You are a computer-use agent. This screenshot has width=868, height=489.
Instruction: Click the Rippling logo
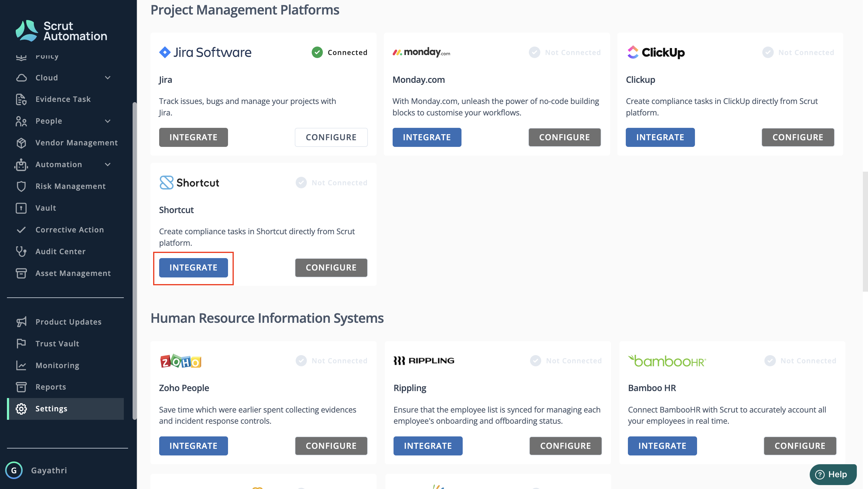pos(424,361)
